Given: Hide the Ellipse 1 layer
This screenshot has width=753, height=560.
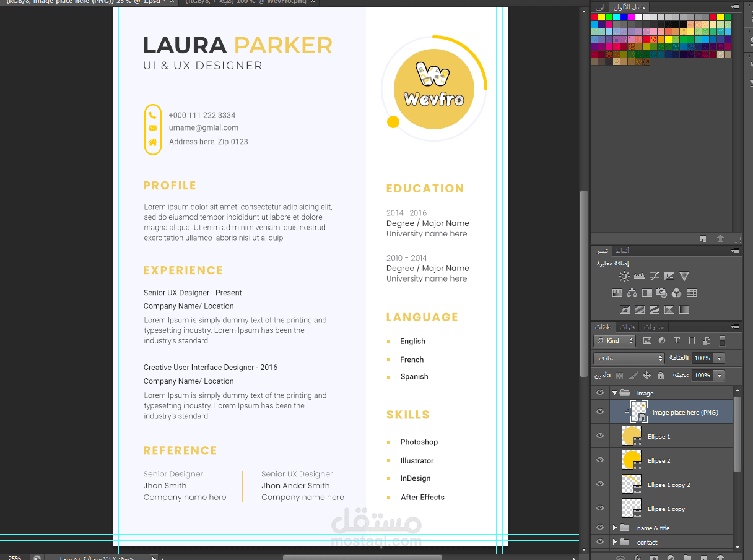Looking at the screenshot, I should pos(599,436).
